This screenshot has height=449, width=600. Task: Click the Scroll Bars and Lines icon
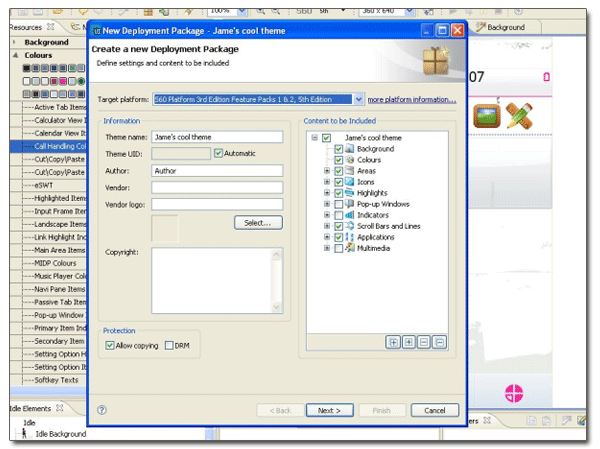(349, 226)
